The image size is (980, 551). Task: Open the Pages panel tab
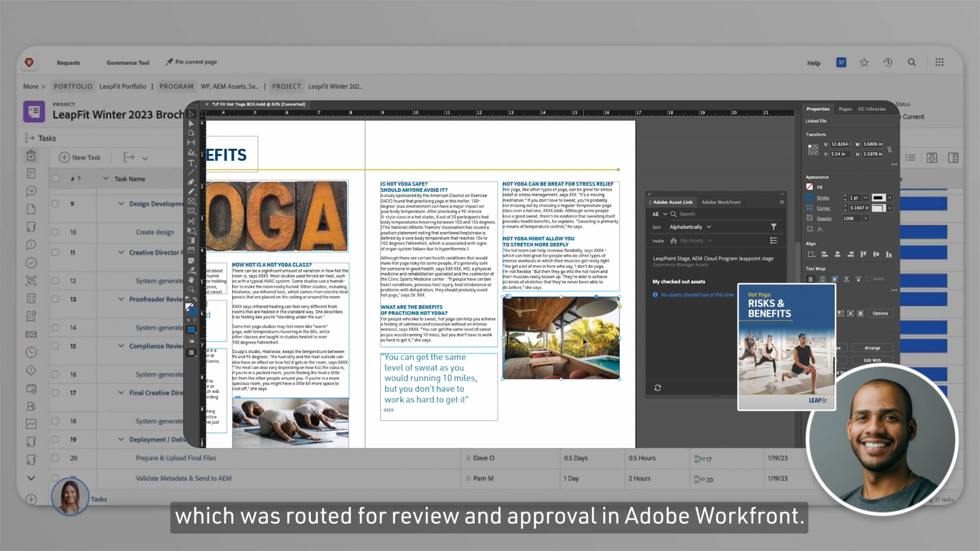tap(845, 109)
